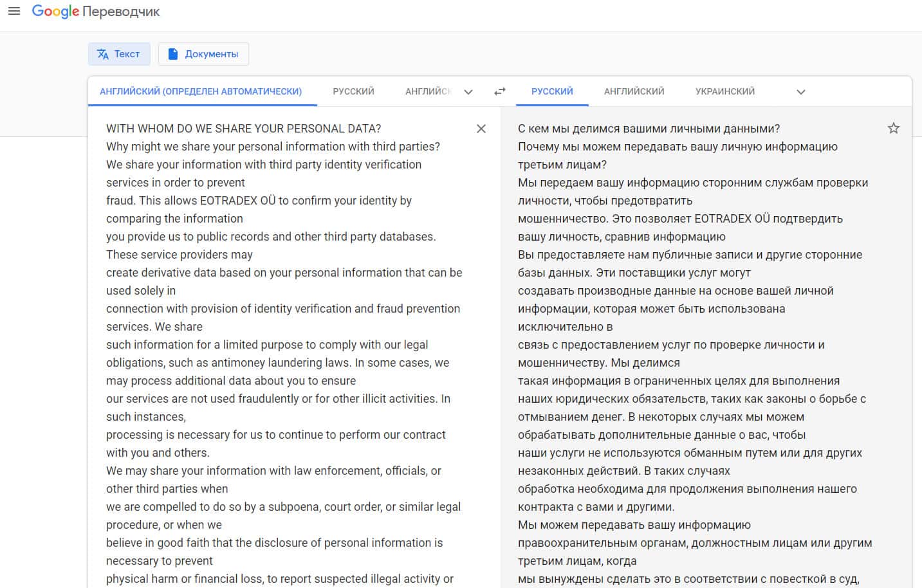Select the Текст translation mode
This screenshot has height=588, width=922.
119,54
